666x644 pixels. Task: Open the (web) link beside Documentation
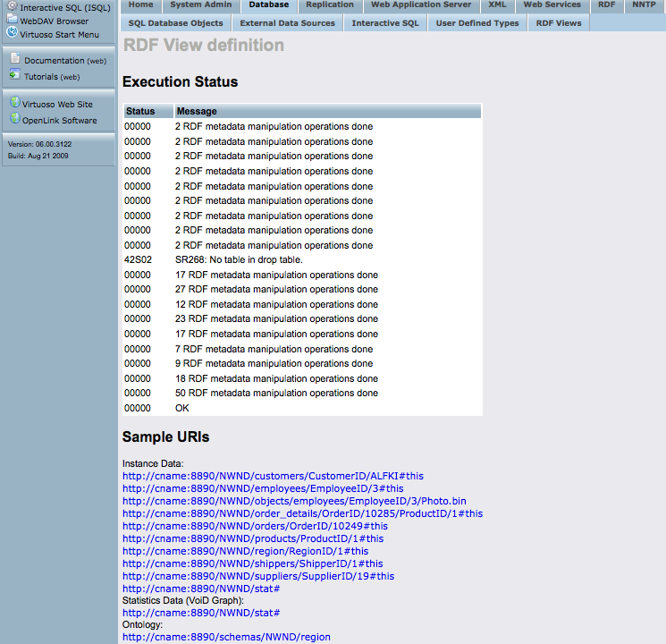click(x=97, y=61)
